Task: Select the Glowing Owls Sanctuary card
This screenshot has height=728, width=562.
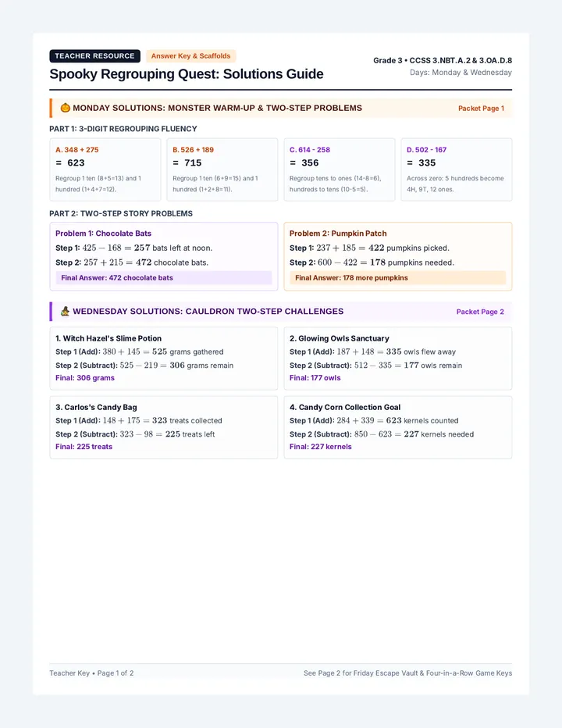Action: tap(398, 359)
